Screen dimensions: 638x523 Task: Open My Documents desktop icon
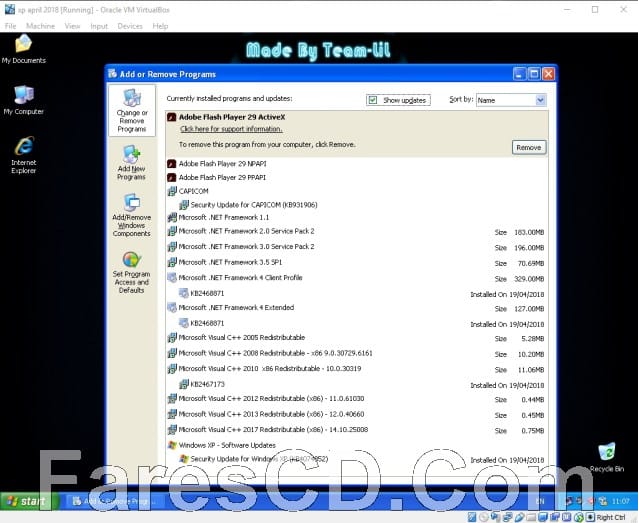coord(24,49)
